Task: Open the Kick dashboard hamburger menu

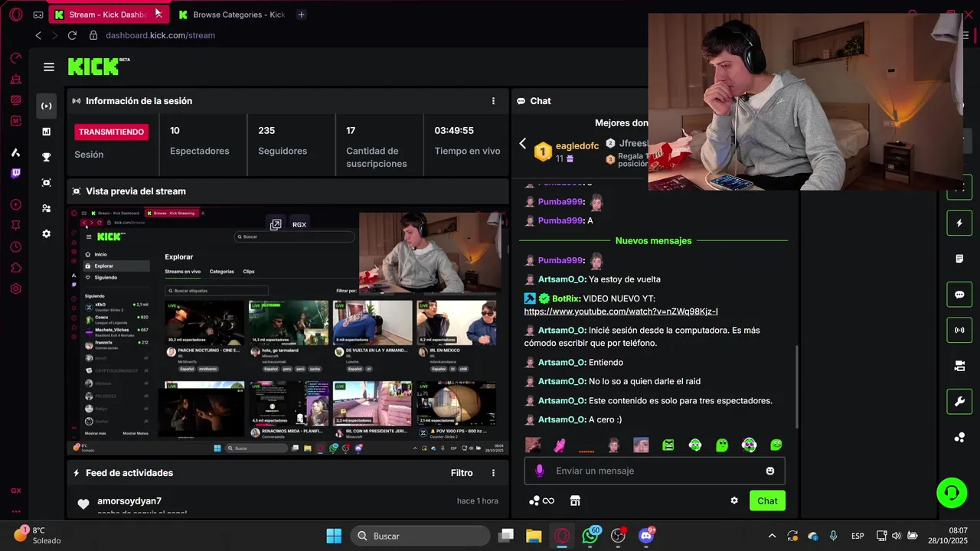Action: [49, 67]
